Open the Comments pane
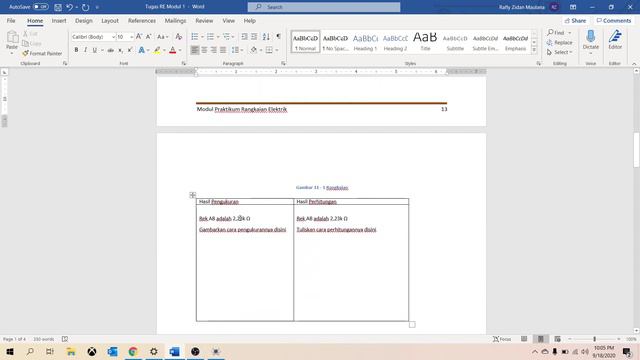Image resolution: width=640 pixels, height=360 pixels. click(613, 20)
